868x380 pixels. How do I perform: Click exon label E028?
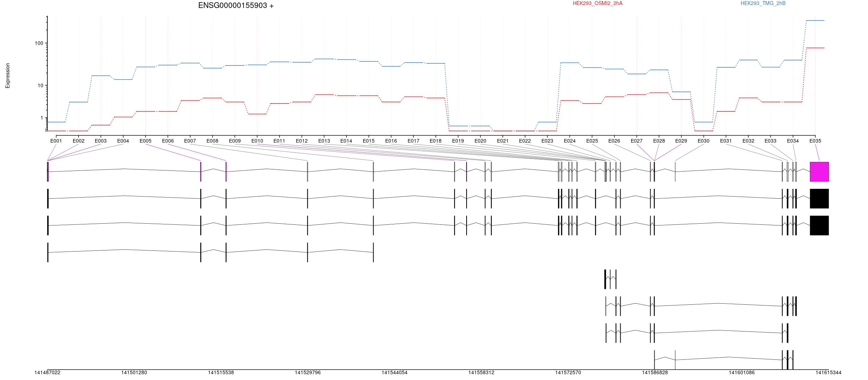[x=659, y=141]
